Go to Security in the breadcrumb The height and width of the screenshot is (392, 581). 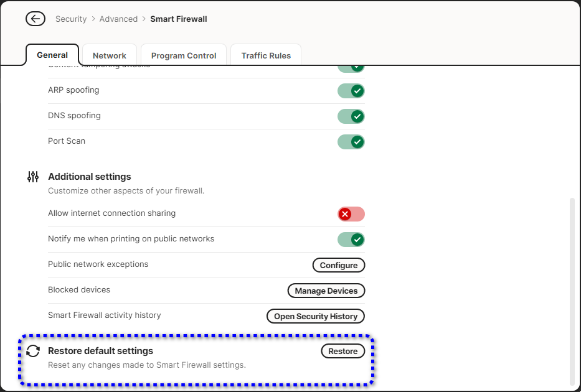tap(71, 19)
